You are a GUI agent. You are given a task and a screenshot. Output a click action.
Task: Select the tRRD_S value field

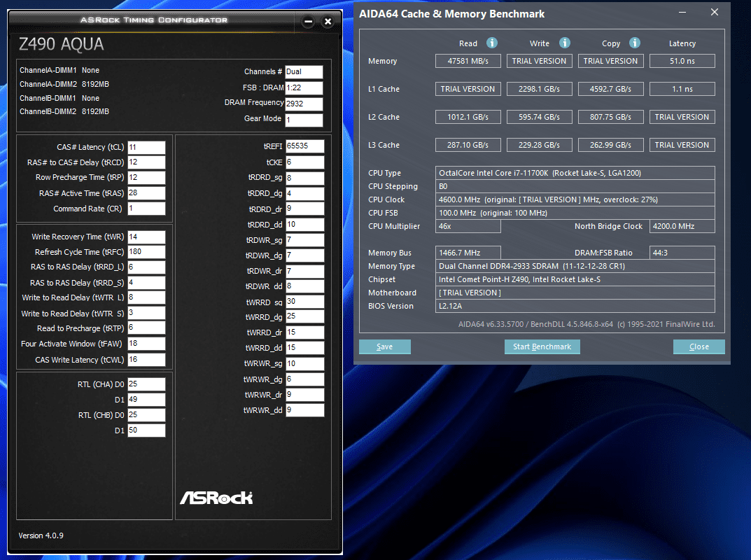tap(146, 283)
